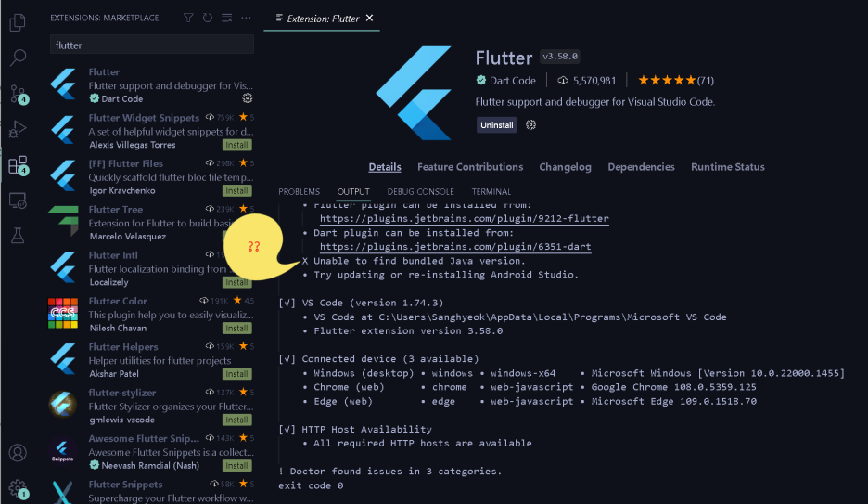Open the Explorer view in activity bar
Screen dimensions: 868x504
(x=18, y=22)
